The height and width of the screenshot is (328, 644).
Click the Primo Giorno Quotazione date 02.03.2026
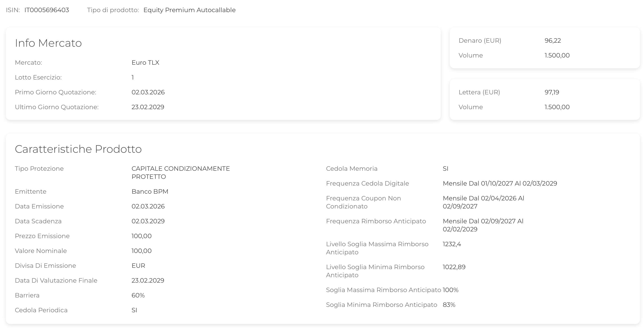[148, 92]
